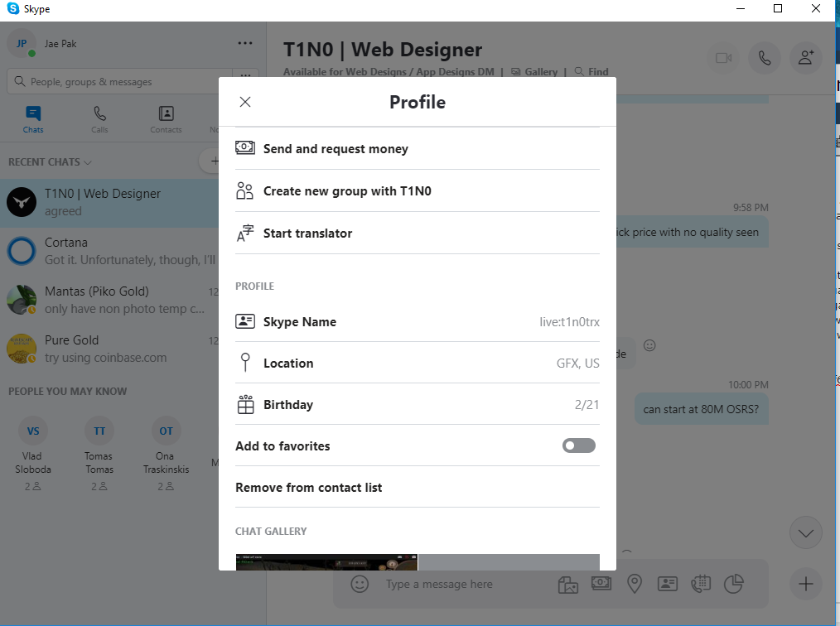This screenshot has height=626, width=840.
Task: Select the Birthday row
Action: [x=418, y=405]
